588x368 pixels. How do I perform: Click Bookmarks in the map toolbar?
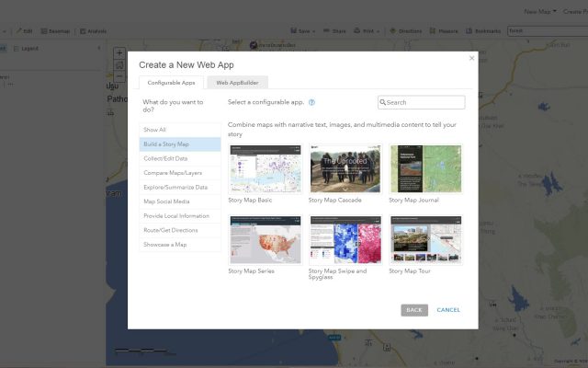(x=483, y=31)
